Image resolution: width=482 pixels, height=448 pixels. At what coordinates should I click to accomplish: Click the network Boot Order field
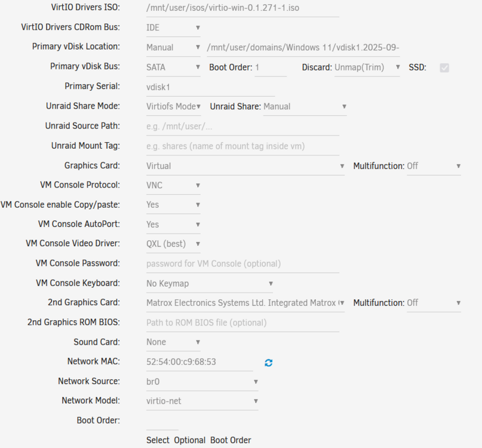[x=162, y=421]
